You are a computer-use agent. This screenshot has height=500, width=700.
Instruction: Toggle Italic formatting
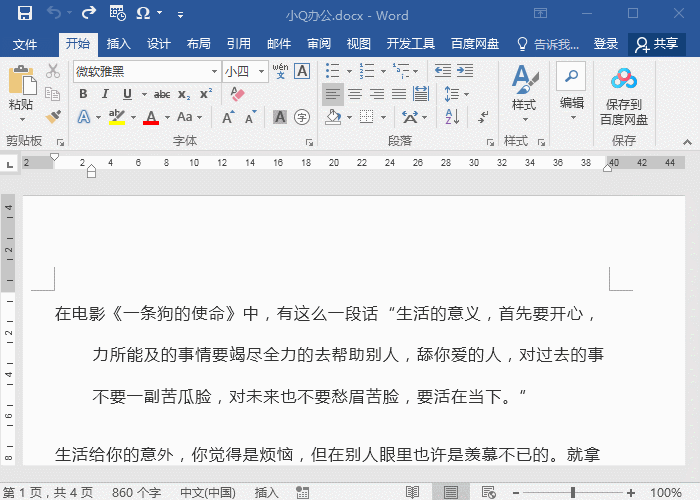tap(105, 94)
